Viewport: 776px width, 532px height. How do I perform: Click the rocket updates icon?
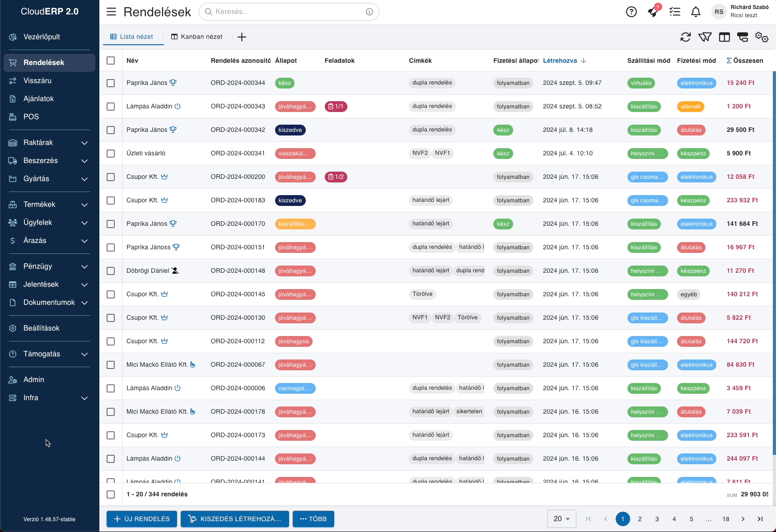click(x=653, y=12)
